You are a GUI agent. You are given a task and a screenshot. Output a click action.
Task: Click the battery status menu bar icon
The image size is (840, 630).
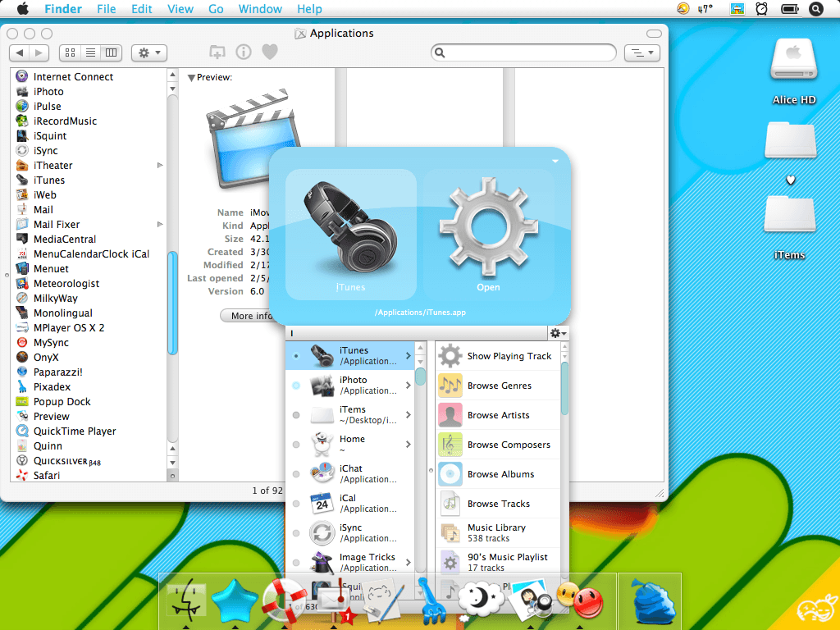(790, 9)
